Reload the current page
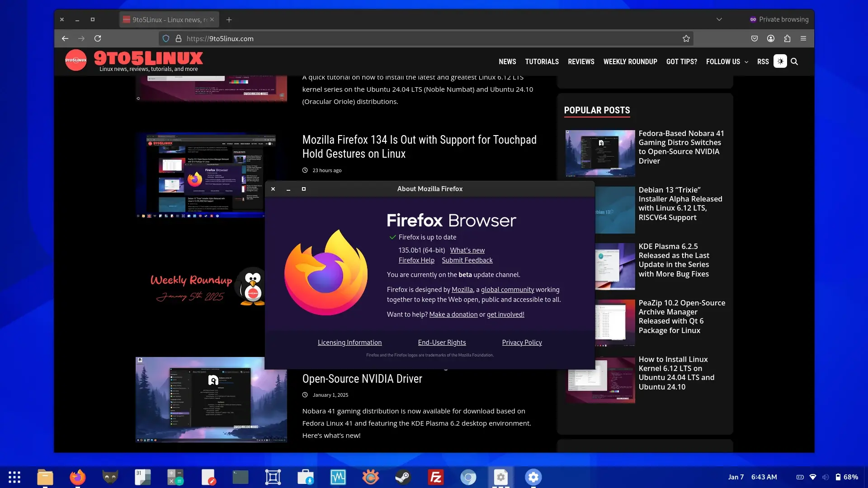868x488 pixels. coord(98,39)
